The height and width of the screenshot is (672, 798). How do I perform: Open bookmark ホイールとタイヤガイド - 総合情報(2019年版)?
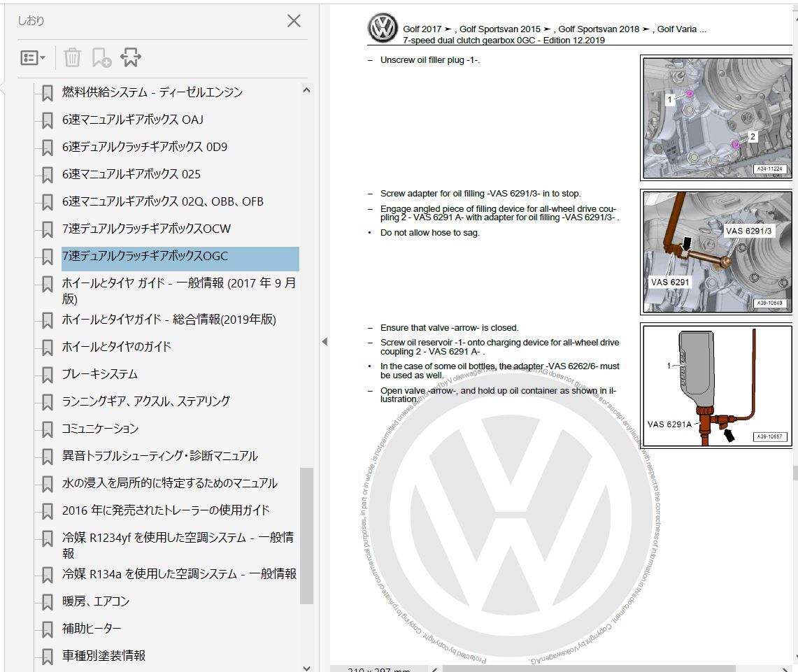[169, 320]
